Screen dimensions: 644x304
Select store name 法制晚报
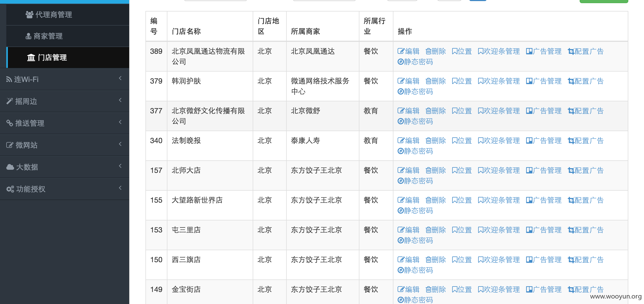coord(186,141)
